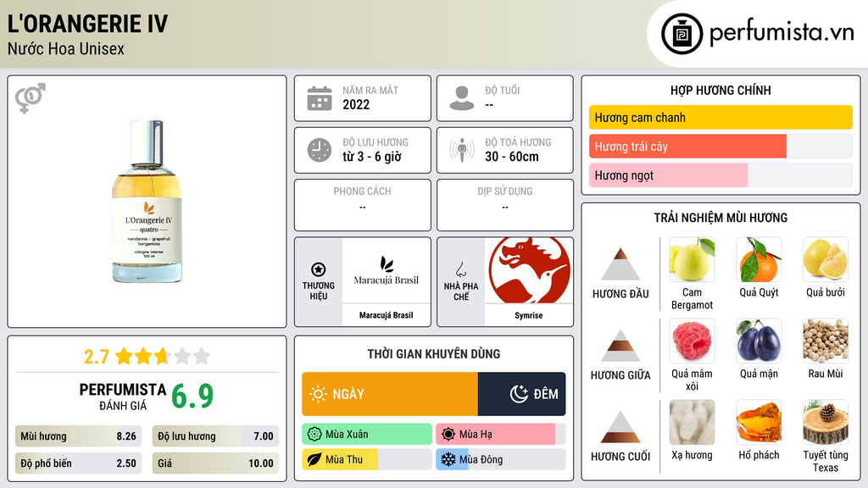868x488 pixels.
Task: Select the Quả mận note image
Action: click(759, 341)
